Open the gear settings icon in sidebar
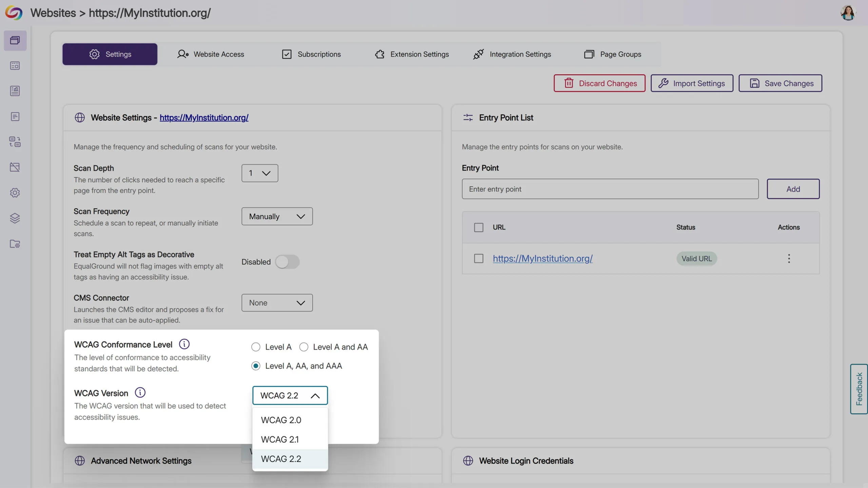Viewport: 868px width, 488px height. (15, 193)
